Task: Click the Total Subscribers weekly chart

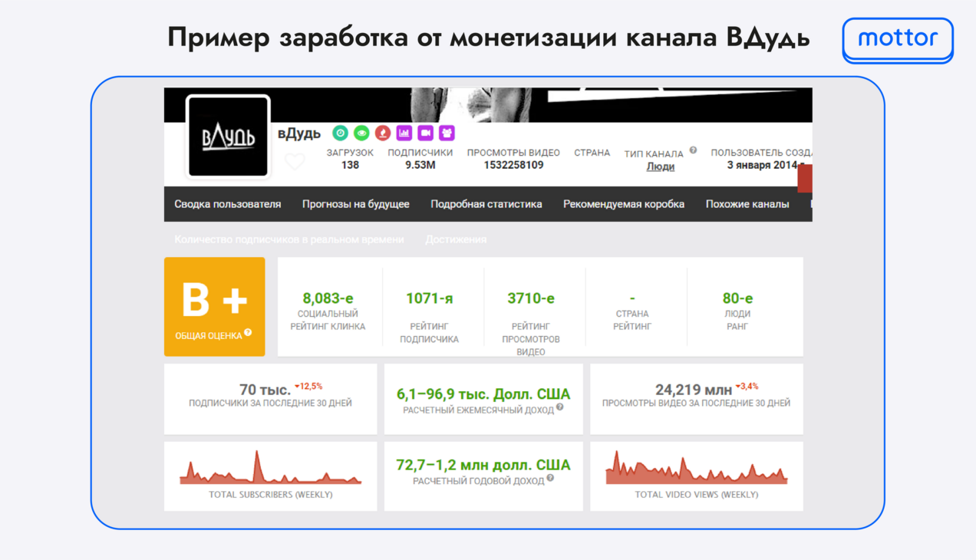Action: coord(270,467)
